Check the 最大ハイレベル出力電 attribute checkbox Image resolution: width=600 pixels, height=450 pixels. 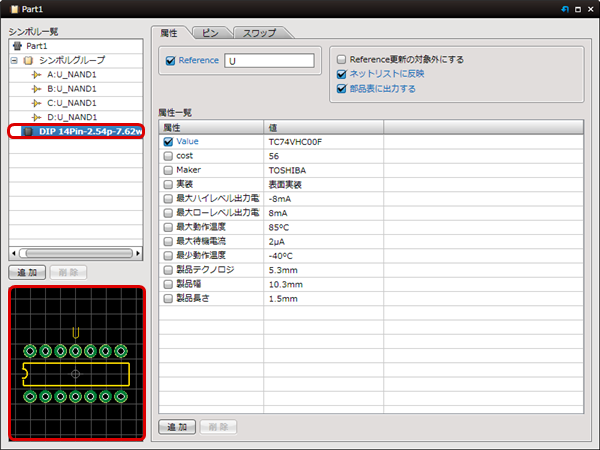pos(168,199)
